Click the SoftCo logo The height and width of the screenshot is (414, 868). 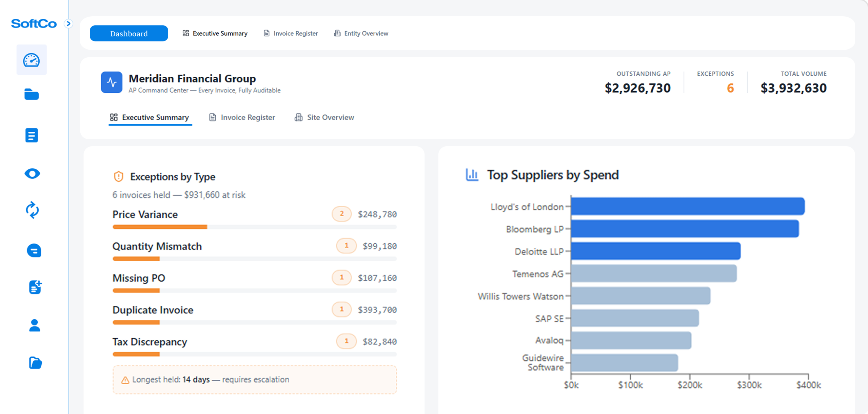tap(34, 23)
